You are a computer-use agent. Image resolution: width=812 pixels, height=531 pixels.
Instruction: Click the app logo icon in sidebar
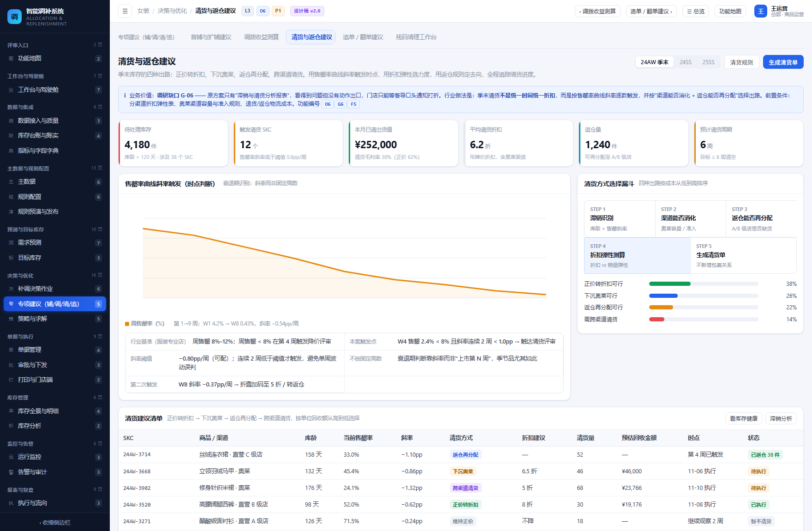pyautogui.click(x=14, y=17)
